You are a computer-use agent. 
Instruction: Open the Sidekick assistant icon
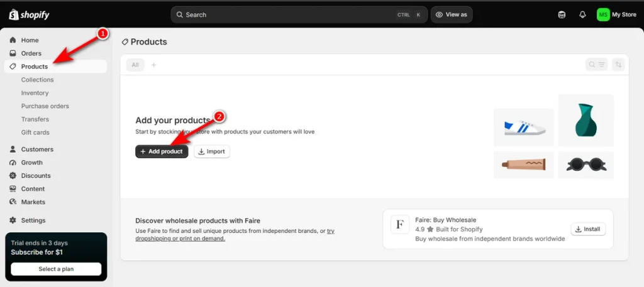click(x=562, y=15)
